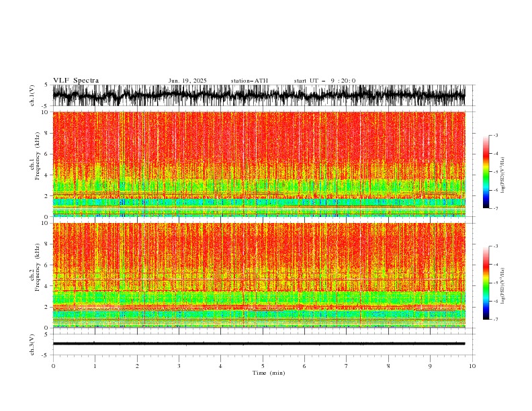This screenshot has width=532, height=411.
Task: Click the "-5" label on ch.2 color bar
Action: tap(495, 283)
